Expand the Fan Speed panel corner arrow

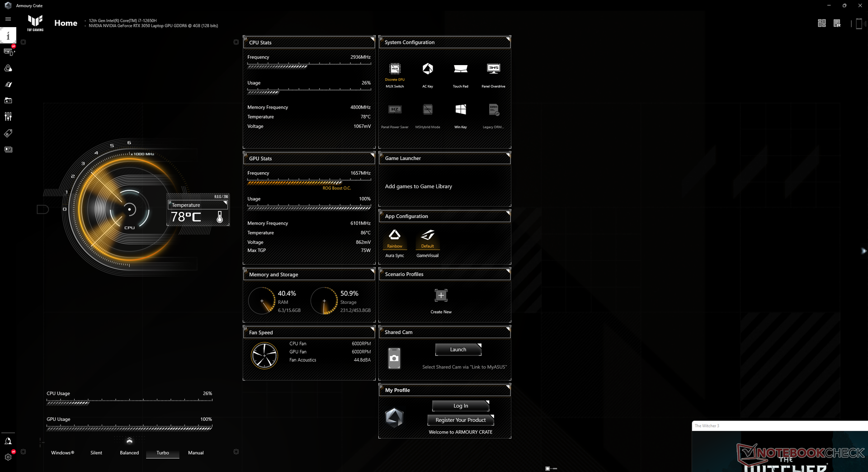[x=372, y=329]
